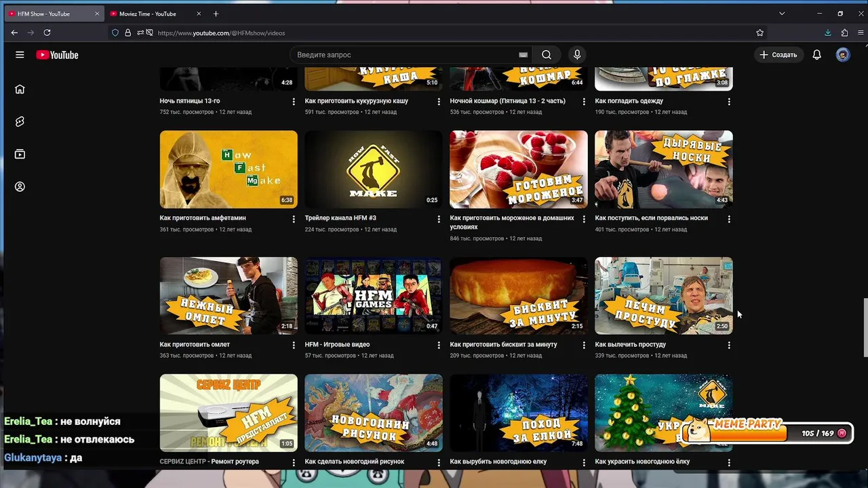Open a new browser tab

[216, 14]
